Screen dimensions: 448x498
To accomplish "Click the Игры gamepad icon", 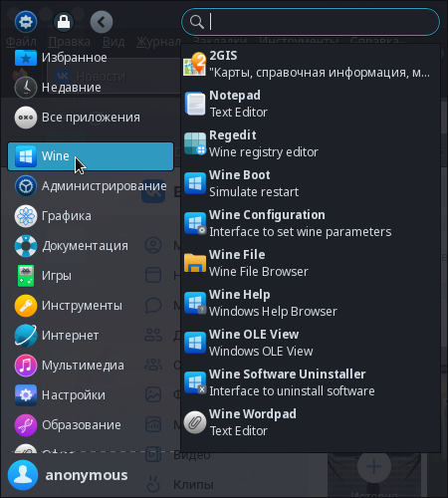I will pyautogui.click(x=26, y=276).
